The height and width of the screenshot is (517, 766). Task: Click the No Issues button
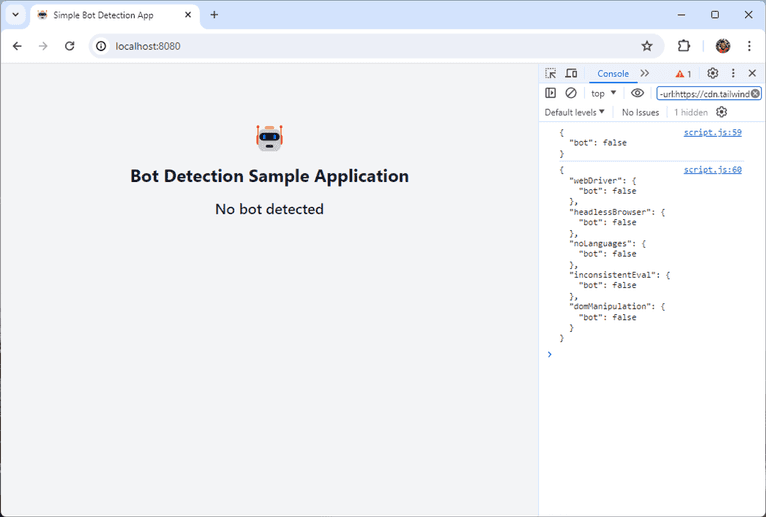pyautogui.click(x=640, y=113)
